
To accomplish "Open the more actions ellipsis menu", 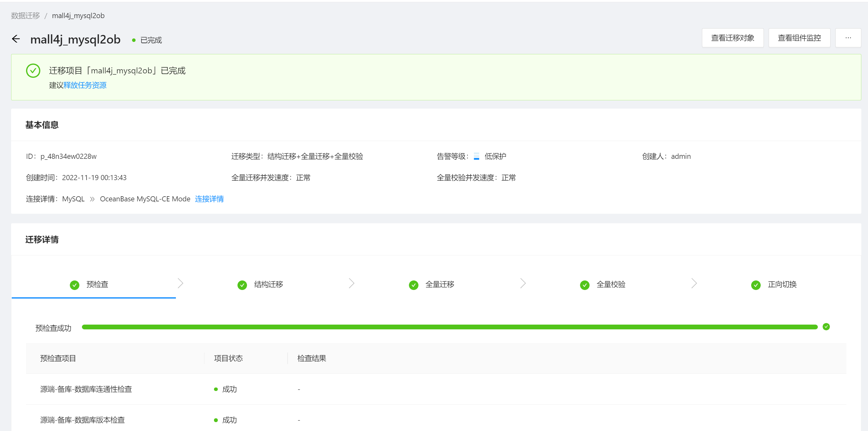I will [848, 38].
